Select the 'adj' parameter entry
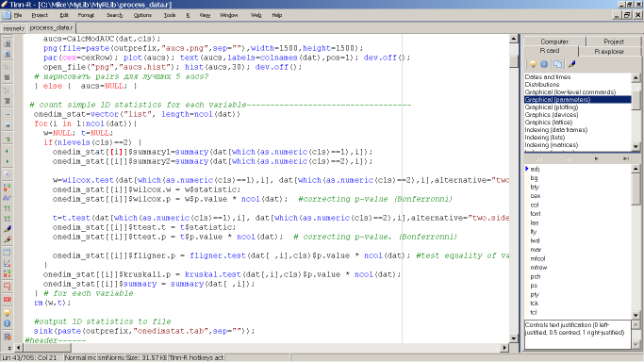The image size is (644, 362). click(x=535, y=169)
